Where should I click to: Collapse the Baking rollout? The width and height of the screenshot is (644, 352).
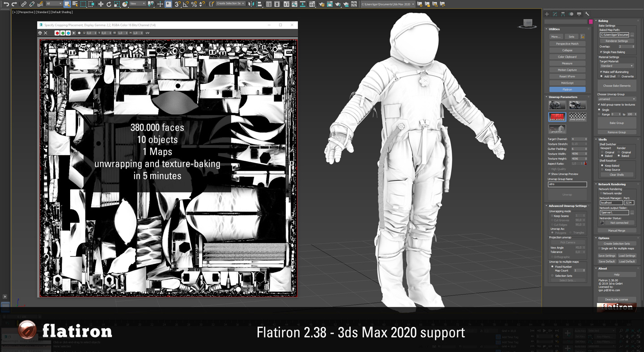(596, 21)
